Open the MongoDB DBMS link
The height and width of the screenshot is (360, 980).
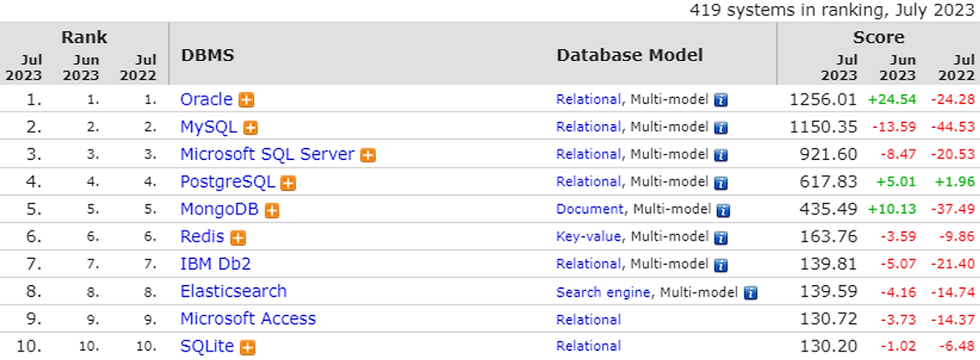pos(219,209)
